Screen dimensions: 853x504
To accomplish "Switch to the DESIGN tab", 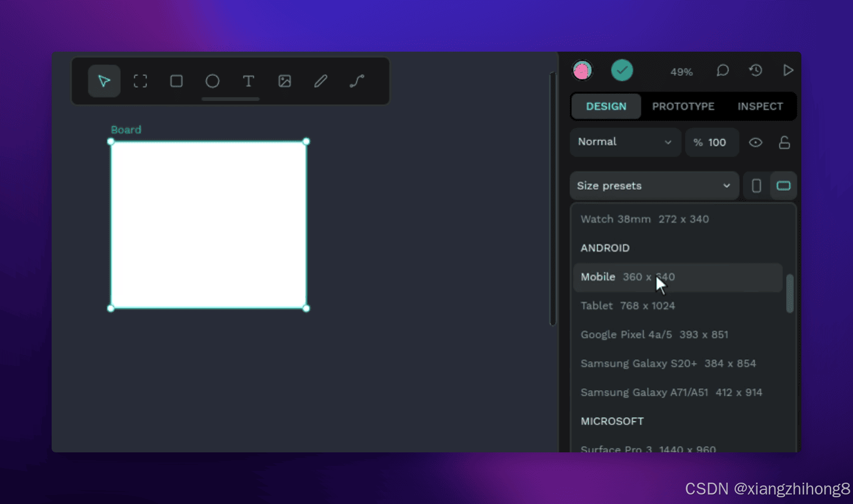I will (606, 107).
